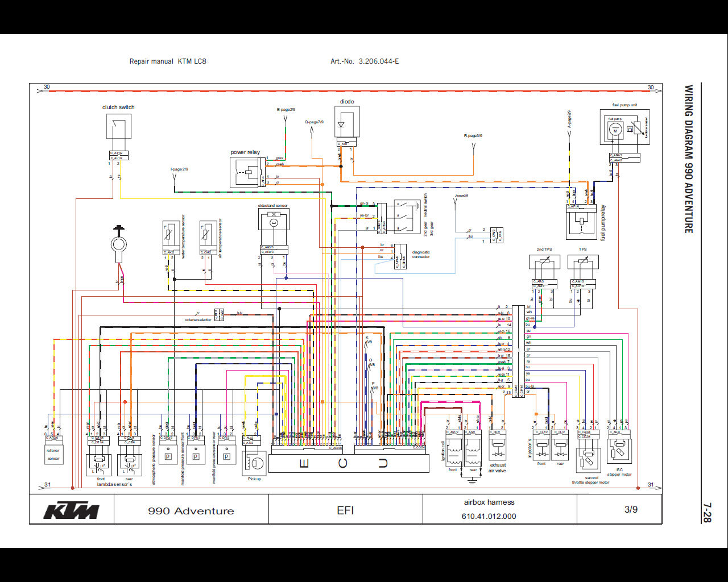Click the airbox harness part number text
Screen dimensions: 728x582
(489, 516)
